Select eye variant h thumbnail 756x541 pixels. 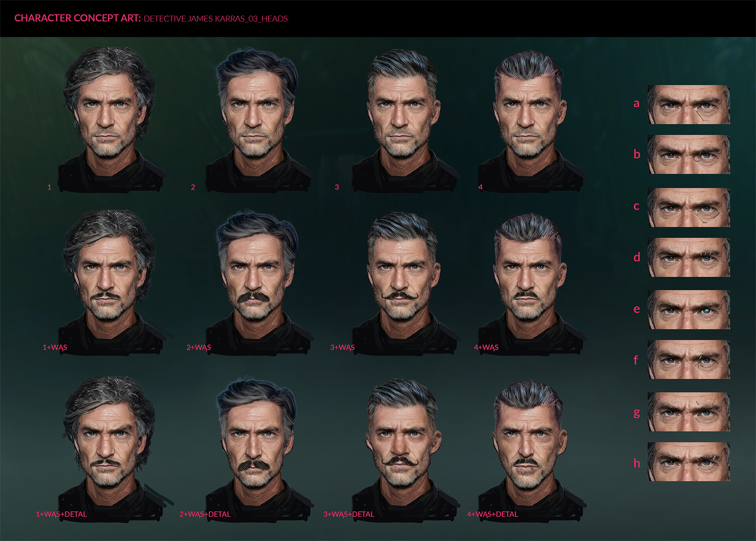point(688,461)
